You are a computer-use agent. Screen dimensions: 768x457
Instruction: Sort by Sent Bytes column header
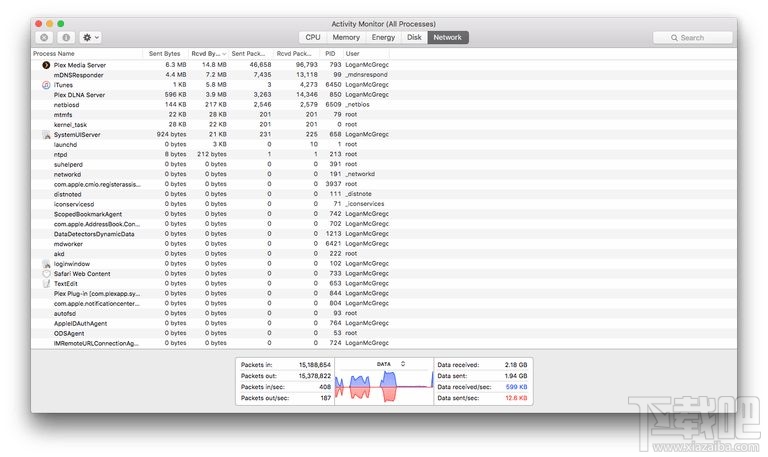(x=165, y=53)
